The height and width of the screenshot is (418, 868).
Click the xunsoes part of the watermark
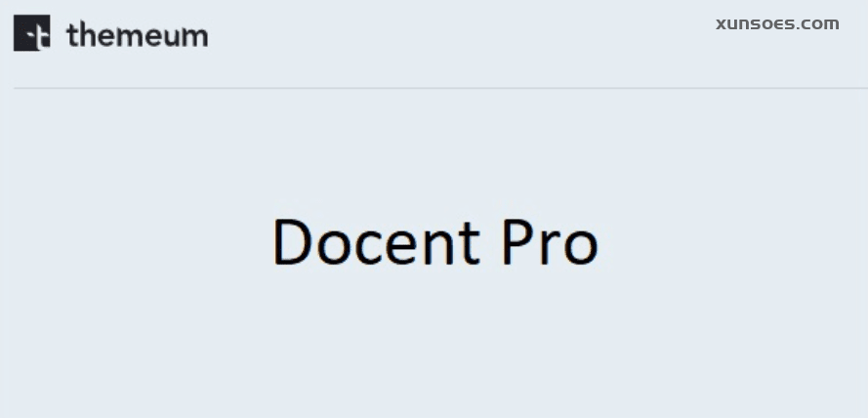coord(753,23)
